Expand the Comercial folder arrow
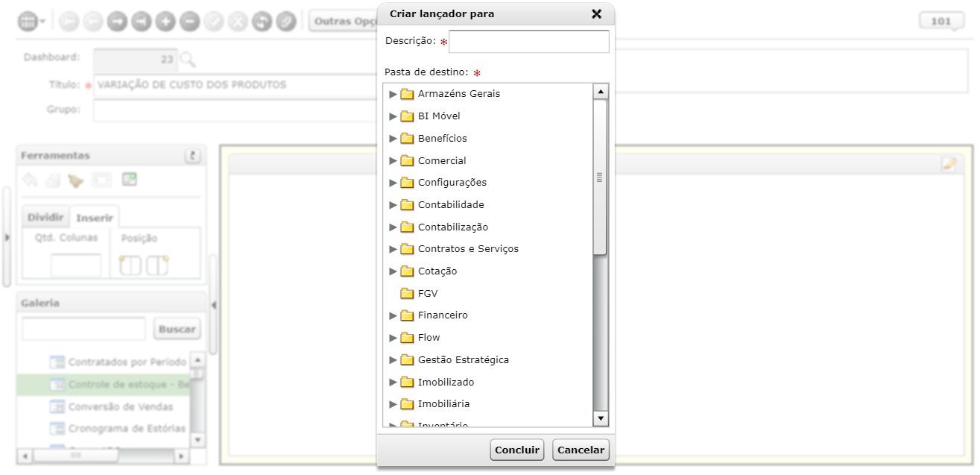The width and height of the screenshot is (980, 475). coord(393,160)
